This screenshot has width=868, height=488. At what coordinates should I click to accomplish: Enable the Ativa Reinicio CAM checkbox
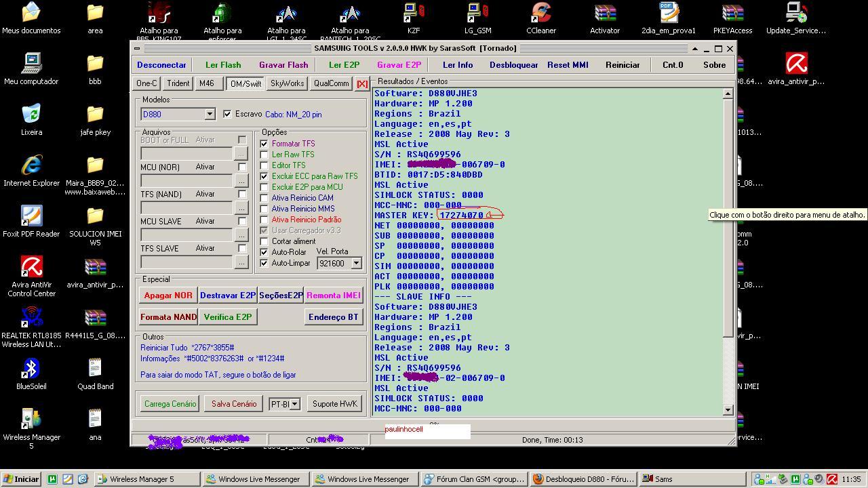pyautogui.click(x=264, y=198)
